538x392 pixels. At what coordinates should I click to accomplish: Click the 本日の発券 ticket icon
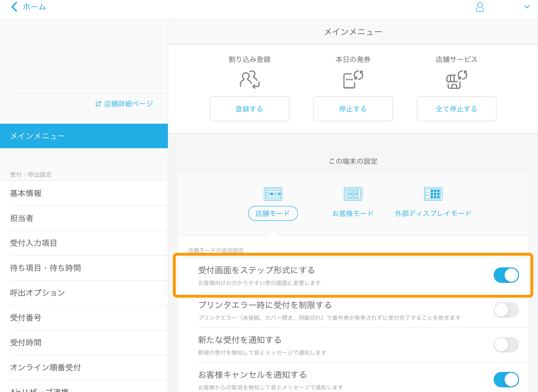(353, 79)
